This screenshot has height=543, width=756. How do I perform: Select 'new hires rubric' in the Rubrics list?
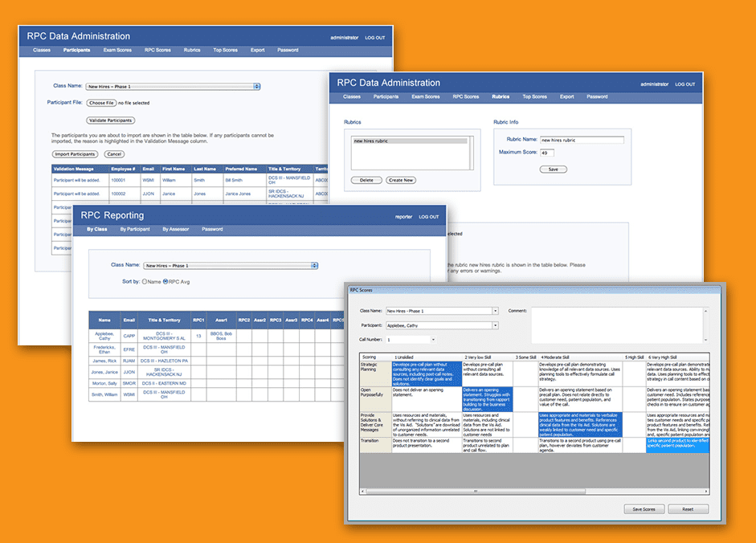click(x=411, y=141)
